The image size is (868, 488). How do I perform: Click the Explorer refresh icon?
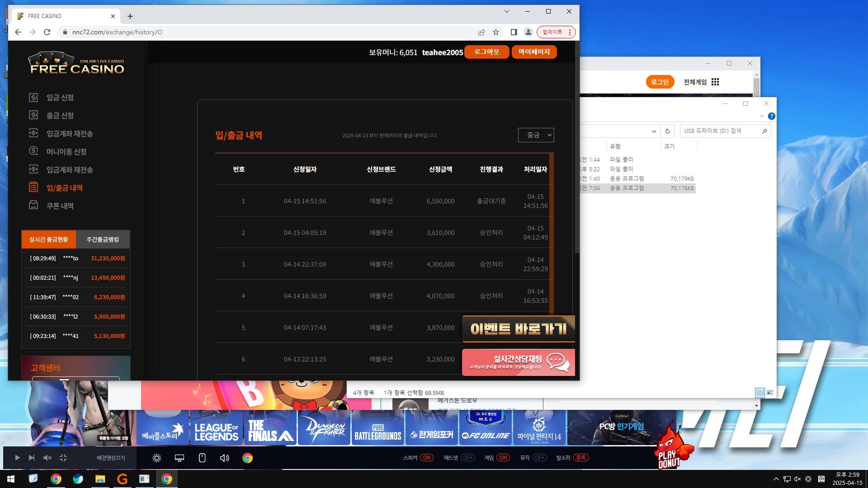pyautogui.click(x=667, y=131)
